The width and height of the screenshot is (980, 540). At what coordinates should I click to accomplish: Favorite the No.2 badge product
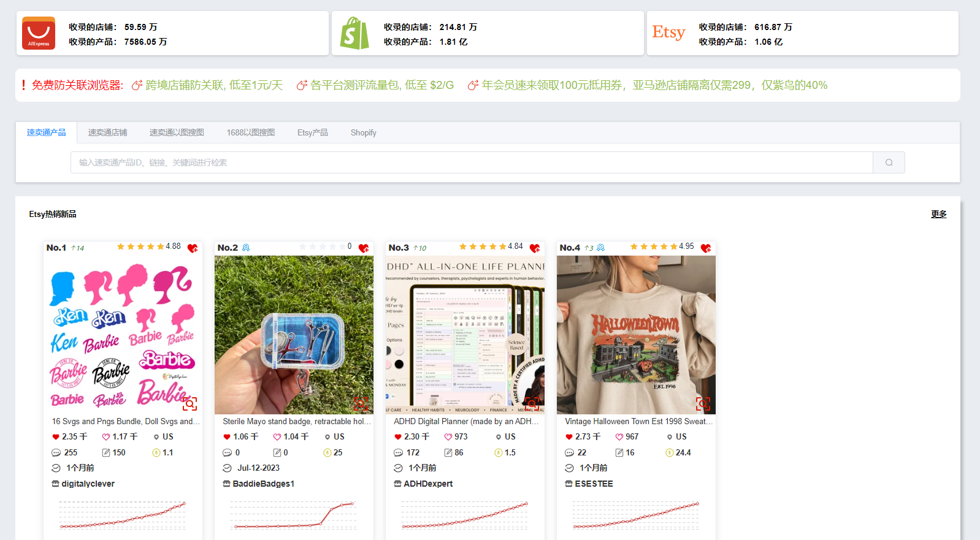[x=364, y=248]
